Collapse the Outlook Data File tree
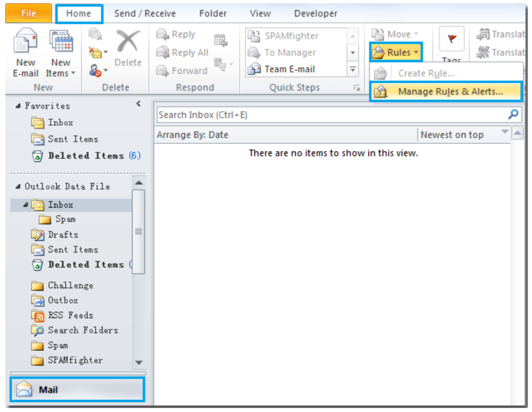The width and height of the screenshot is (532, 412). [x=18, y=186]
